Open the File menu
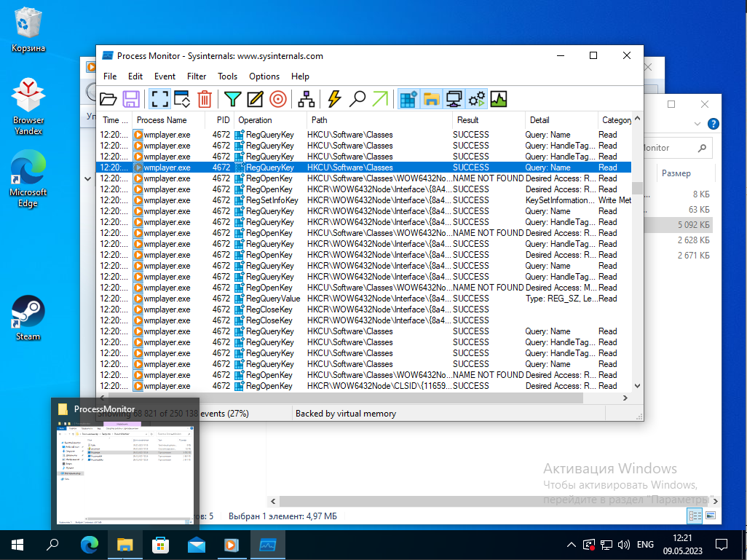 click(110, 76)
